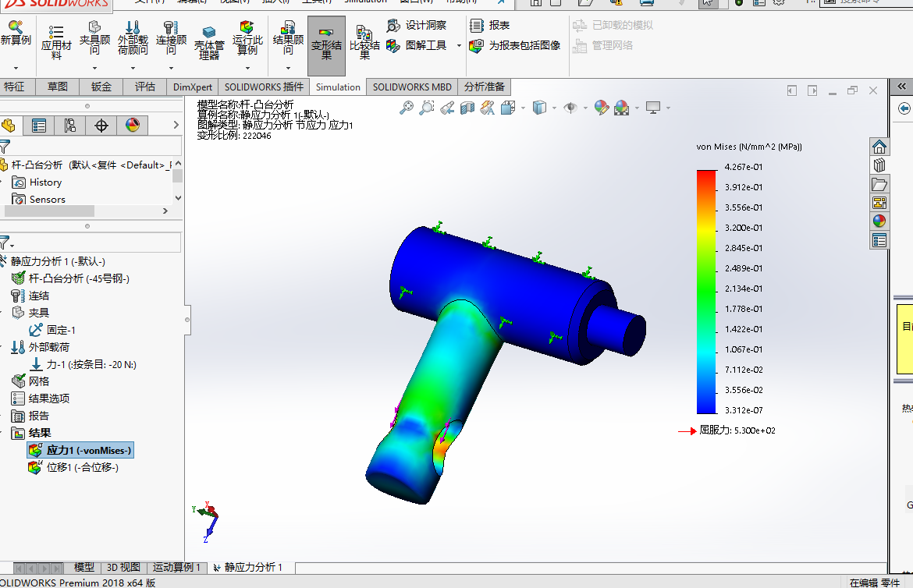
Task: Select 结果选项 Result Options item
Action: (x=40, y=398)
